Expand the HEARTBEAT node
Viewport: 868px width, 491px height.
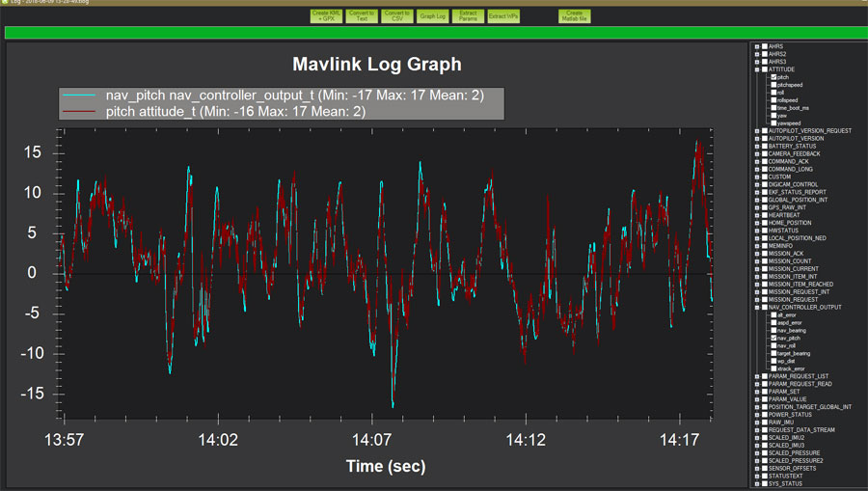pyautogui.click(x=757, y=215)
